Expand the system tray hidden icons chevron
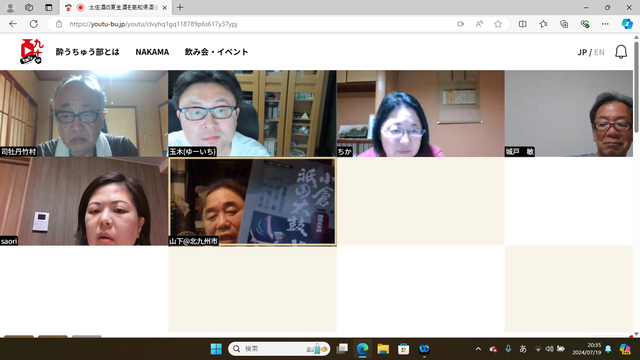 coord(478,349)
